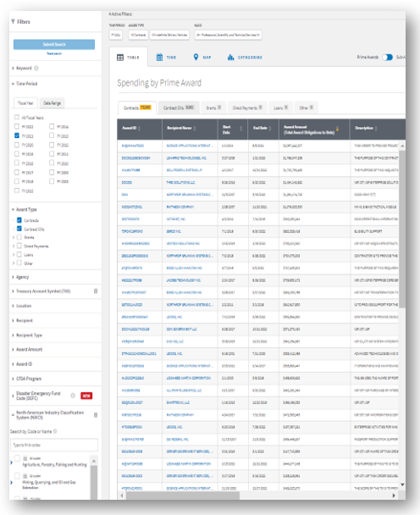Remove the FY 2021 active filter chip

pos(116,35)
